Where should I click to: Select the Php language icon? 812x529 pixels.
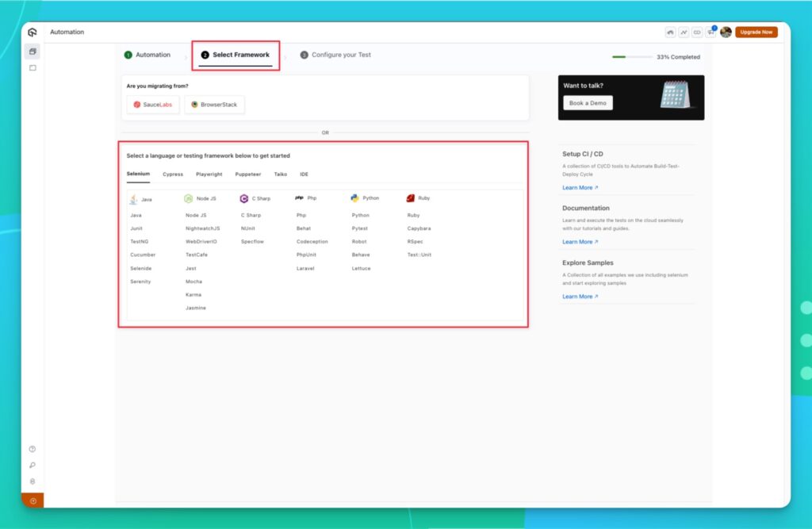click(300, 198)
